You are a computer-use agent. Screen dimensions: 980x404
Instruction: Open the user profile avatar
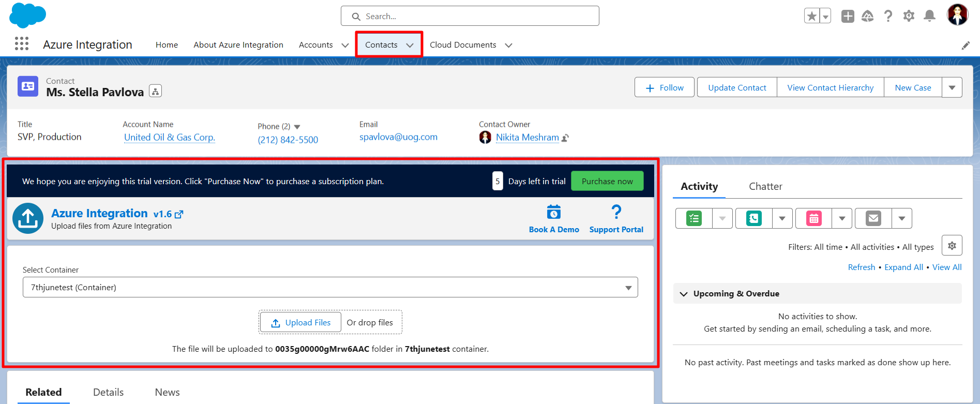coord(957,14)
